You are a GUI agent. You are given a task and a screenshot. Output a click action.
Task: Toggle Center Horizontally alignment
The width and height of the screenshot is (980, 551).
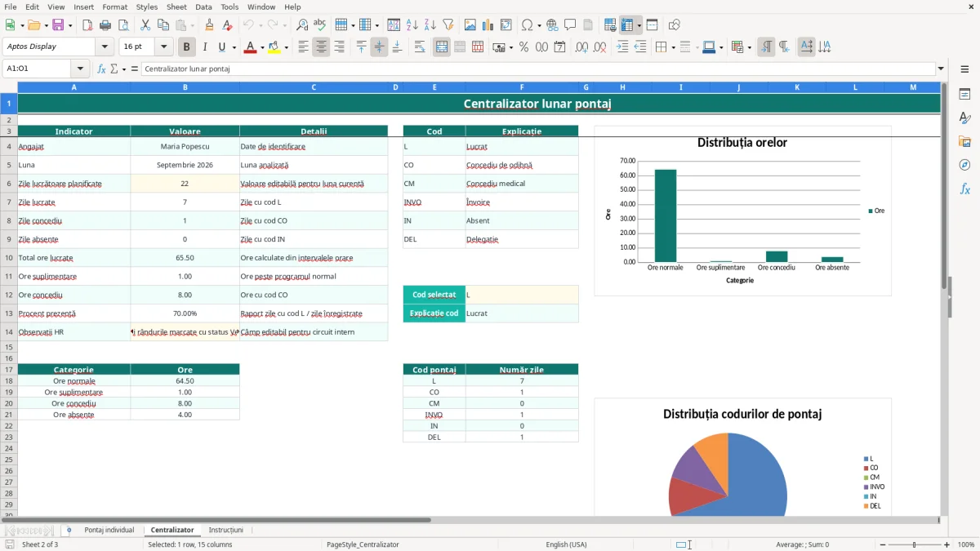[321, 47]
